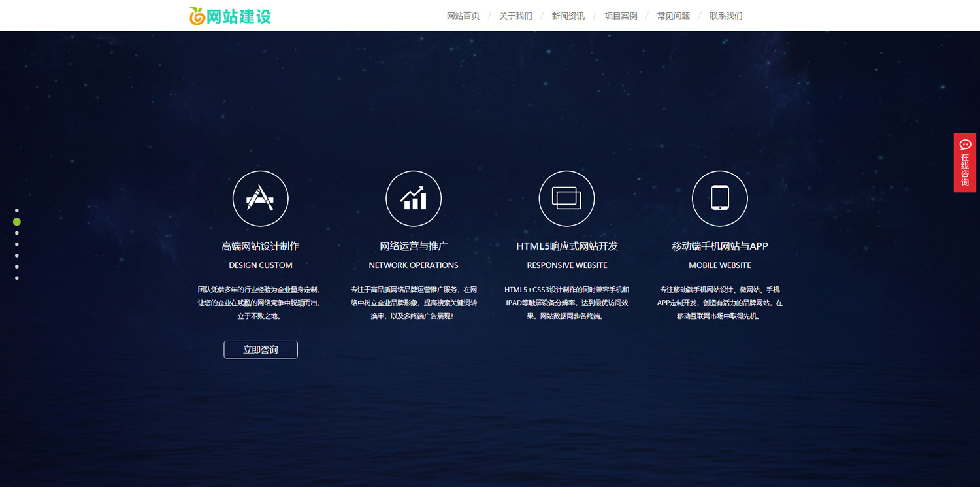Click the 网站建设 orange logo
Screen dimensions: 980x487
point(230,16)
